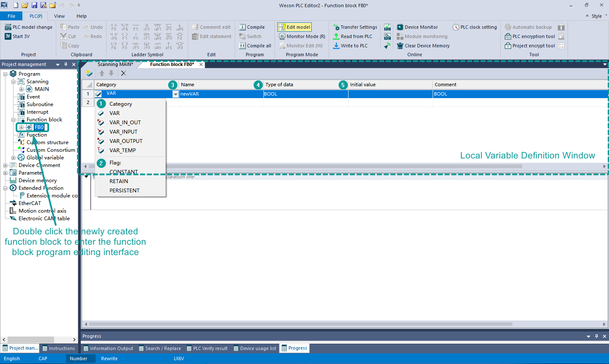Viewport: 609px width, 364px height.
Task: Expand the Device Comment tree node
Action: [x=5, y=165]
